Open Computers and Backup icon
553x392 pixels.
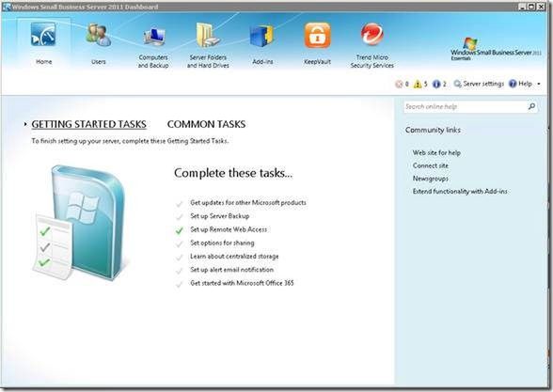tap(154, 37)
